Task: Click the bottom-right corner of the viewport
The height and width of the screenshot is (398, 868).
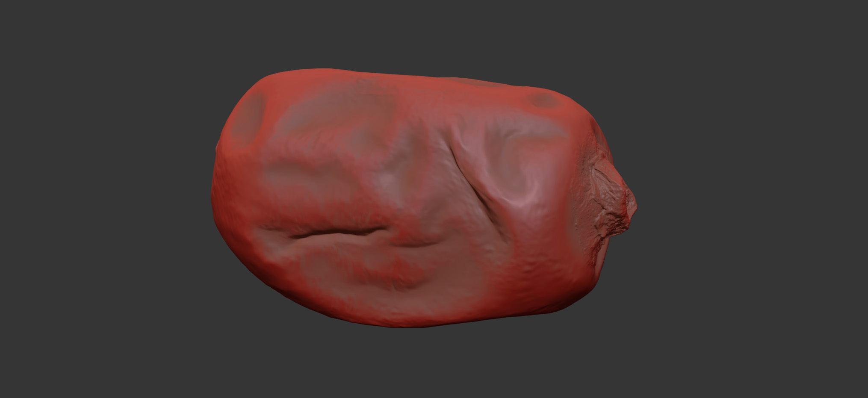Action: point(866,396)
